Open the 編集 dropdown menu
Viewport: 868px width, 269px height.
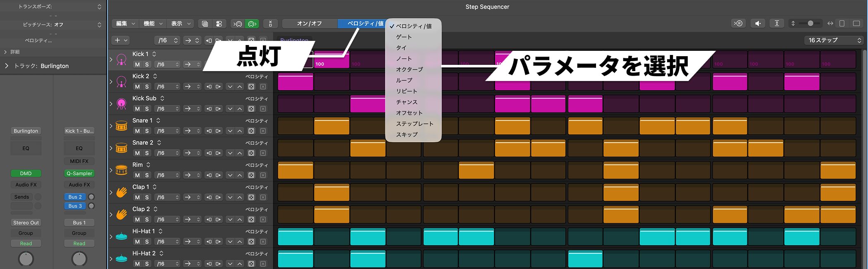[x=125, y=24]
